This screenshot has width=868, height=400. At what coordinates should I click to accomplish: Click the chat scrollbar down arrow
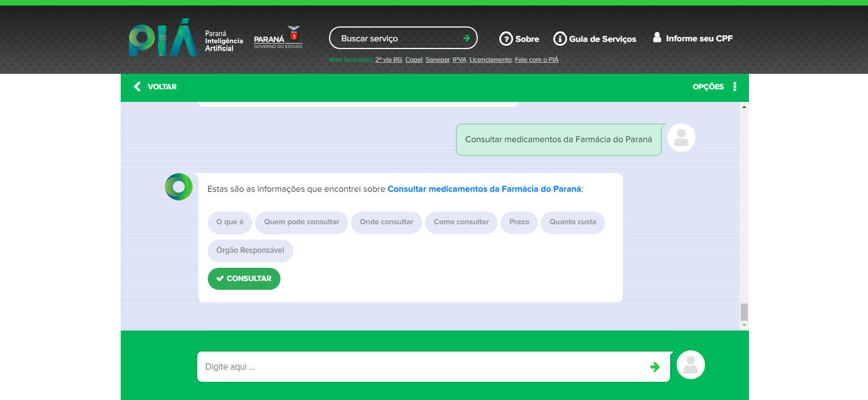pyautogui.click(x=744, y=326)
